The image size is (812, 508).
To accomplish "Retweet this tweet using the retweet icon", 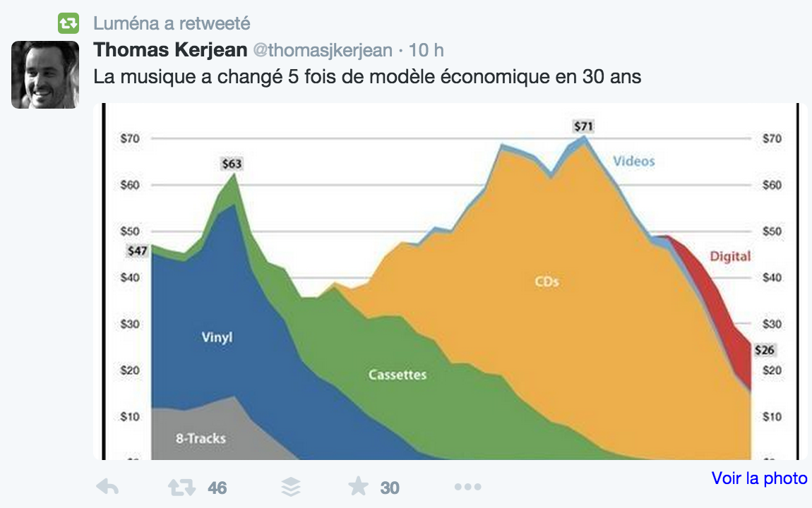I will [181, 488].
